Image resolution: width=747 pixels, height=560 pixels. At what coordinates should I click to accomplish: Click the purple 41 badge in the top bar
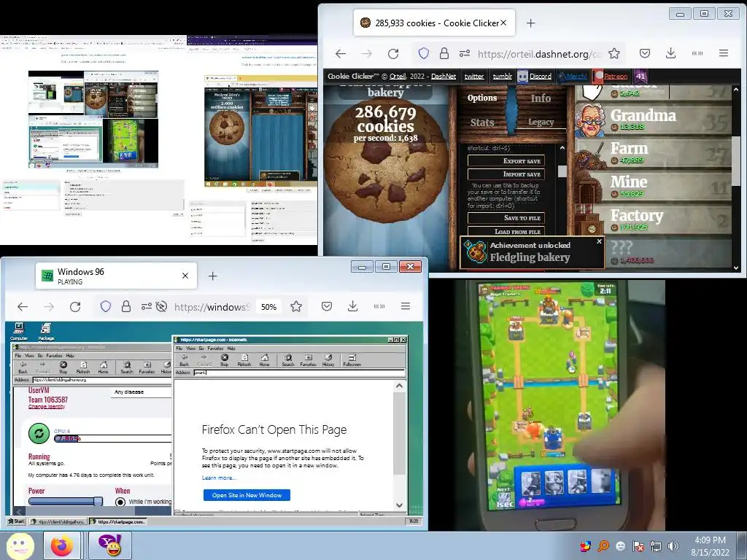640,76
